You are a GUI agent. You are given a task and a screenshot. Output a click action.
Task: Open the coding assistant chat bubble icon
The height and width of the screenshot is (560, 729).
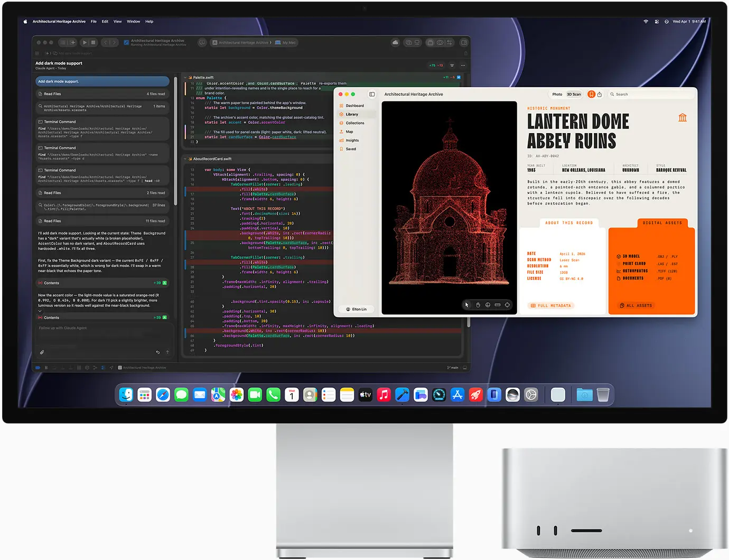[x=202, y=42]
